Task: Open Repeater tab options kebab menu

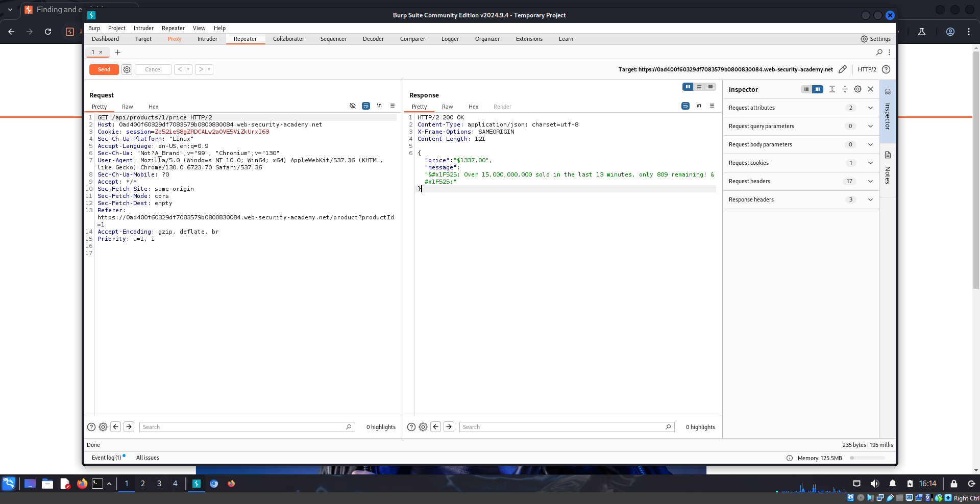Action: (889, 52)
